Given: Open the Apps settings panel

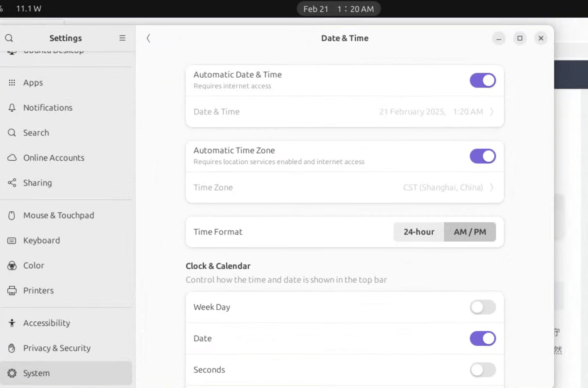Looking at the screenshot, I should pyautogui.click(x=33, y=83).
